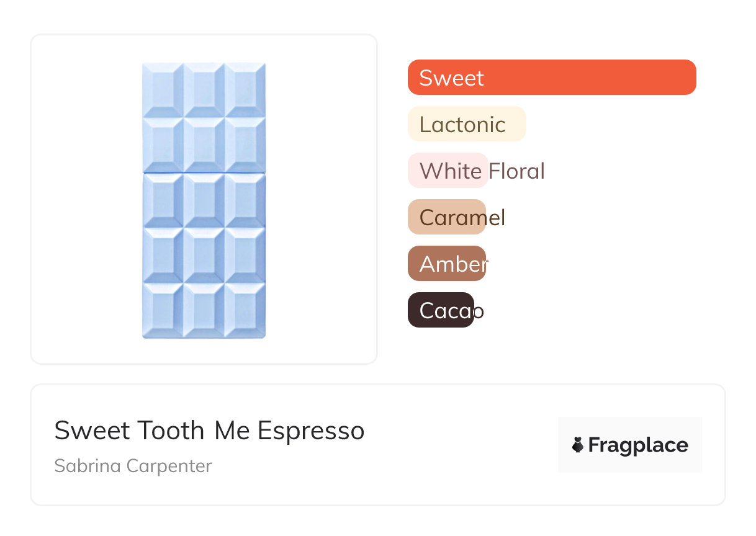Click the tan Caramel accord bar
This screenshot has height=536, width=756.
click(446, 217)
